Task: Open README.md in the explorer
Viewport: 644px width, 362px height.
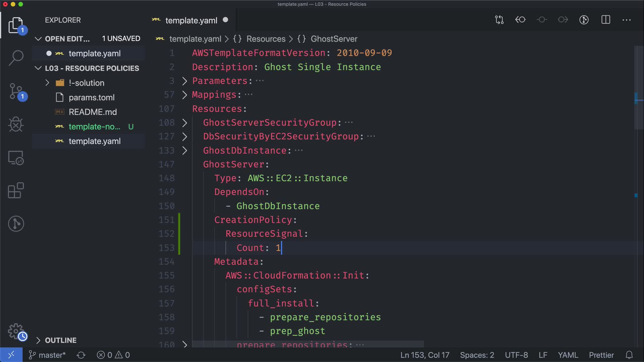Action: tap(93, 112)
